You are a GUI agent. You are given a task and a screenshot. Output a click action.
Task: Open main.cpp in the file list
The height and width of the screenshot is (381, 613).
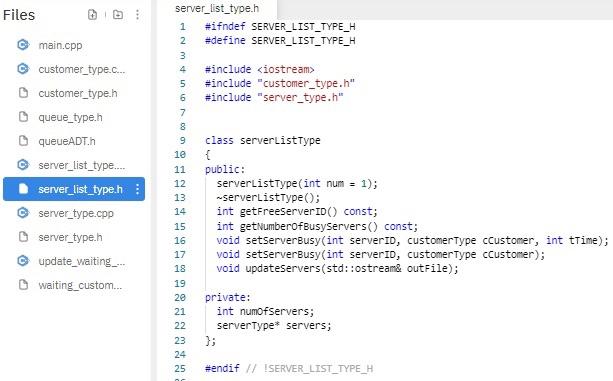coord(60,45)
